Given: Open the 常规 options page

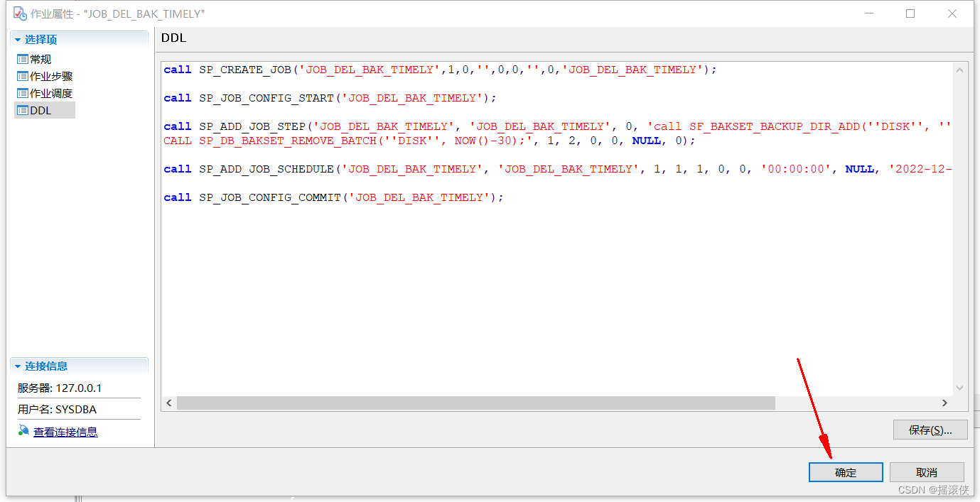Looking at the screenshot, I should [x=41, y=59].
